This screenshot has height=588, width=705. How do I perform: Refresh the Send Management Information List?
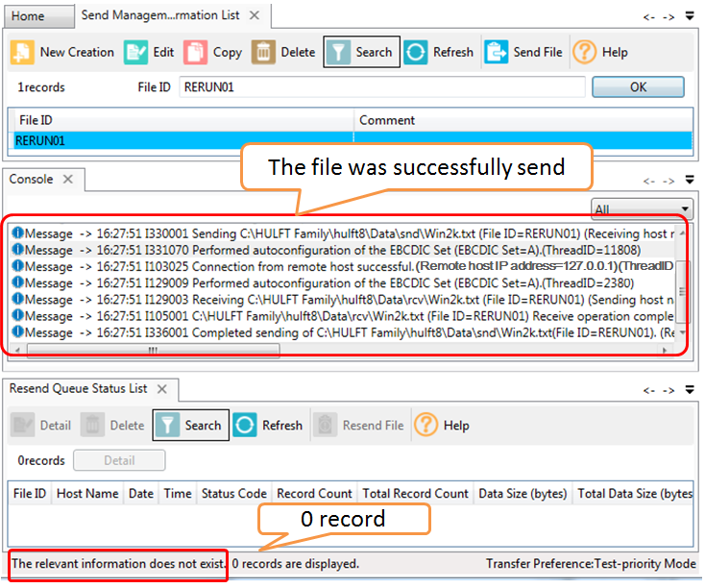tap(416, 53)
